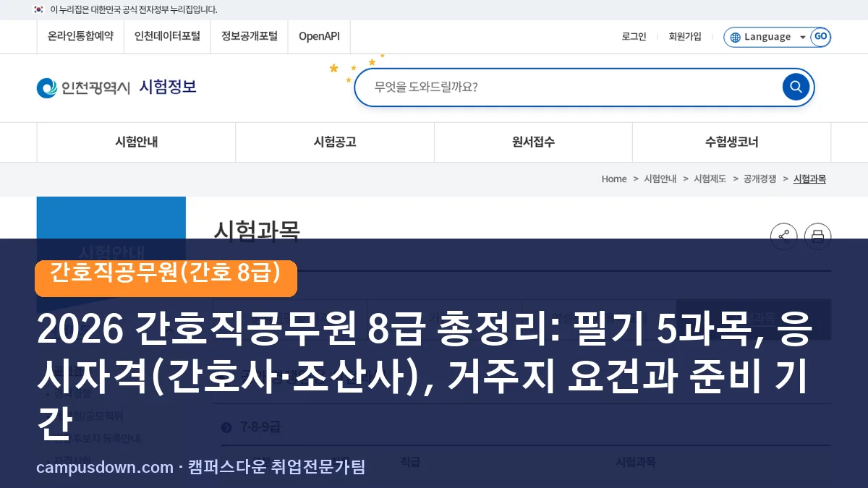The width and height of the screenshot is (868, 488).
Task: Open 정보공개포털 link
Action: point(250,36)
